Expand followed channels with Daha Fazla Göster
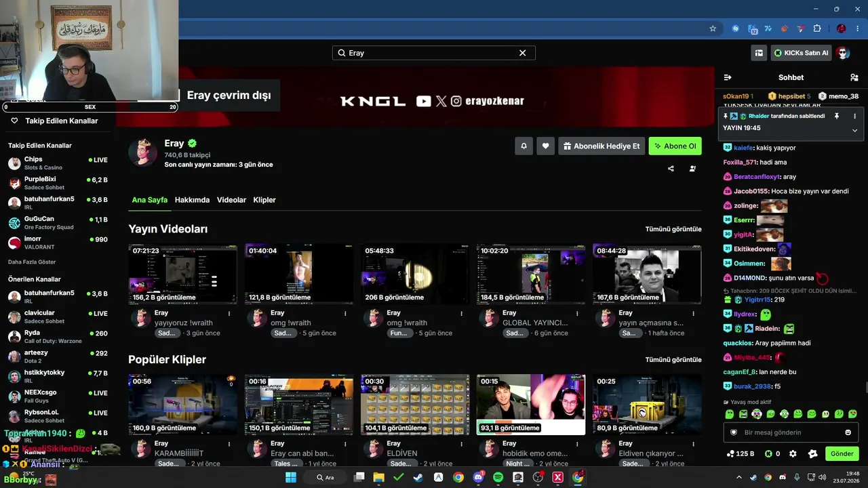 pos(32,262)
